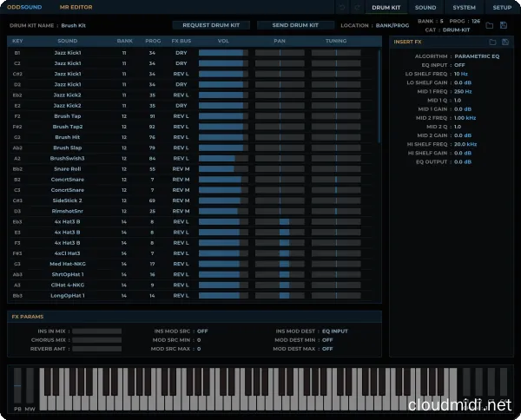Select PROG value 92 for Brush Tap2
Screen dimensions: 521x420
pos(152,127)
